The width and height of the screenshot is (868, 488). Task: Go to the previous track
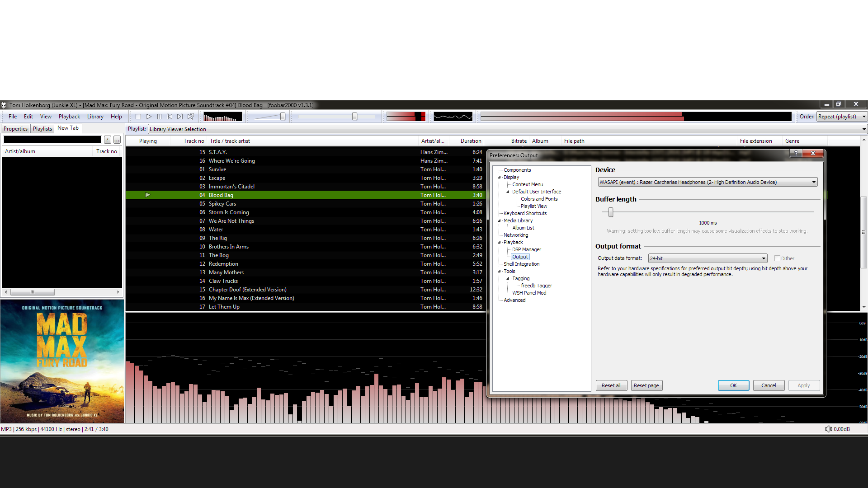(170, 117)
